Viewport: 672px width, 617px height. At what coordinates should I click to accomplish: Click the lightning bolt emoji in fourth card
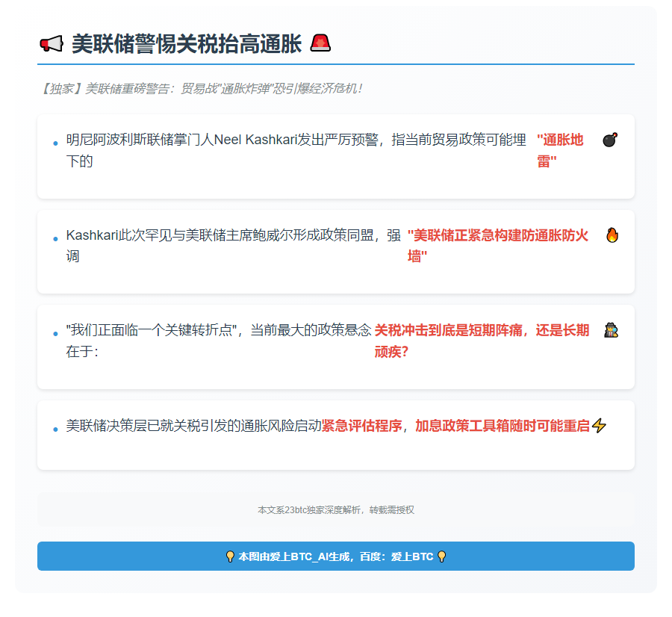coord(599,426)
